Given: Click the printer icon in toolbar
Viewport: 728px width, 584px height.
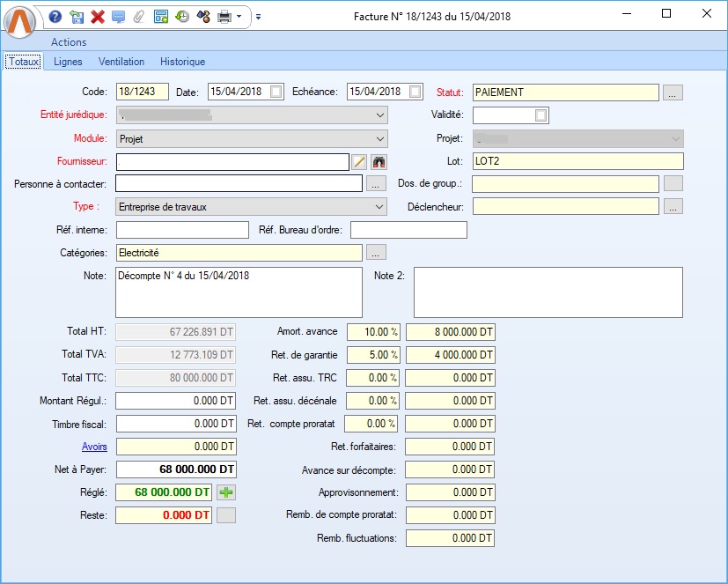Looking at the screenshot, I should tap(224, 17).
